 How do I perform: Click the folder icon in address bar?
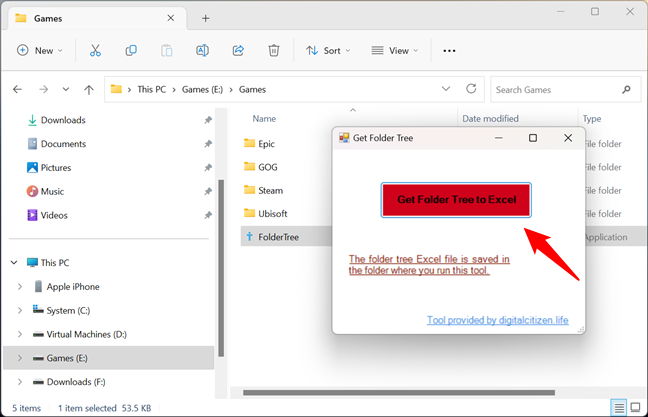coord(116,89)
